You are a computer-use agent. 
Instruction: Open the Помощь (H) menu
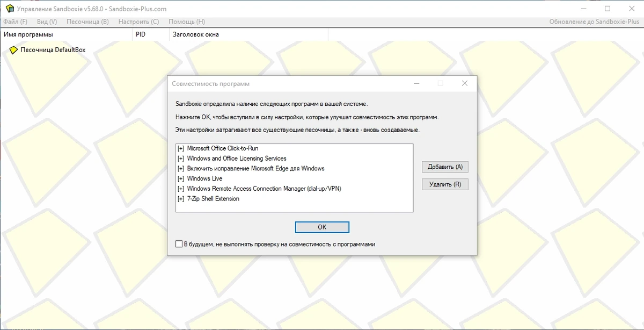point(187,22)
